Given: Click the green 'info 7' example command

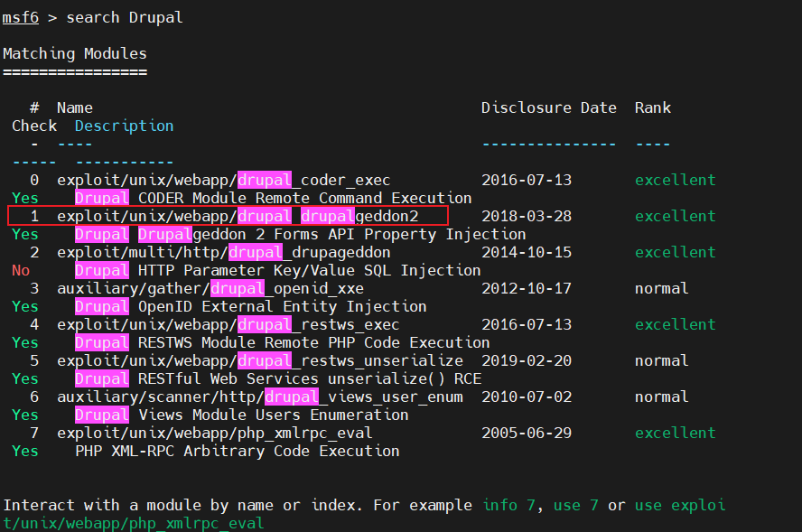Looking at the screenshot, I should coord(513,505).
